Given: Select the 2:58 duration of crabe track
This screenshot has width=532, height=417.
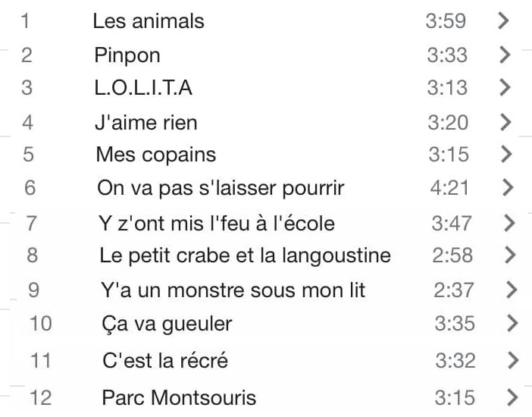Looking at the screenshot, I should point(452,255).
